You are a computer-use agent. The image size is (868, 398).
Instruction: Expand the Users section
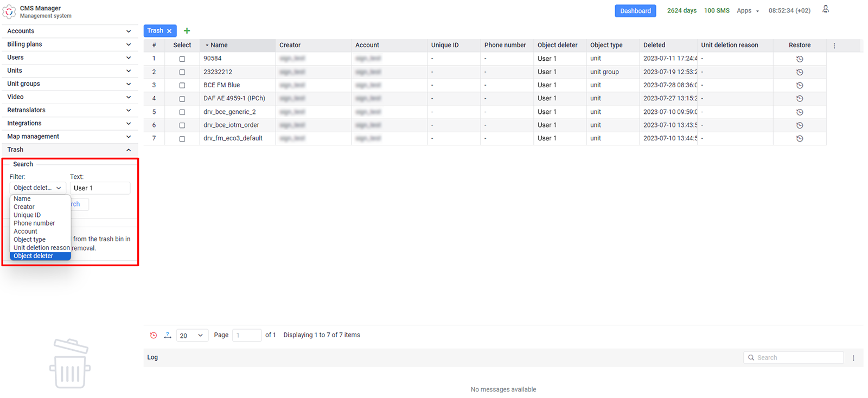pyautogui.click(x=70, y=57)
